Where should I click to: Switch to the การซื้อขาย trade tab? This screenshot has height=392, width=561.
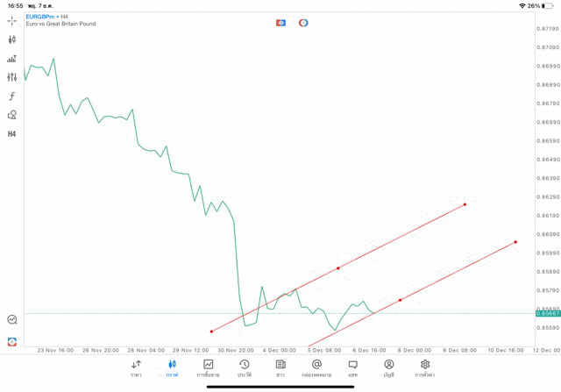click(x=208, y=367)
